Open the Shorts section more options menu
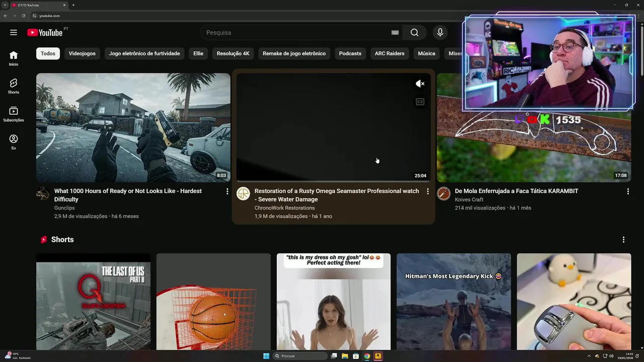The height and width of the screenshot is (362, 644). coord(623,240)
